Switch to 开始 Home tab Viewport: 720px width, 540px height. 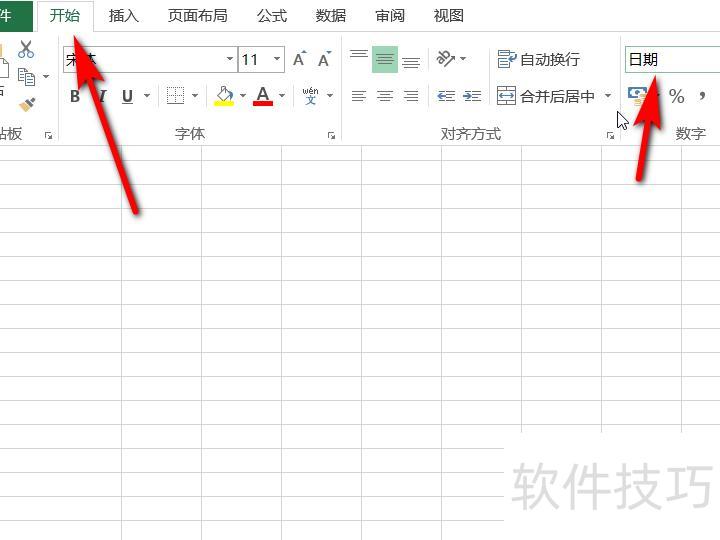[x=65, y=16]
